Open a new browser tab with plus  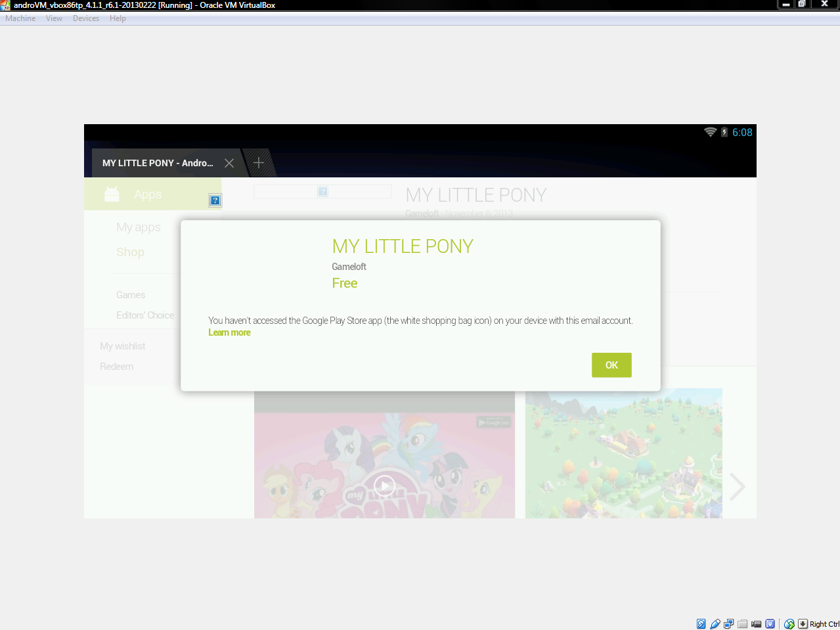click(259, 162)
